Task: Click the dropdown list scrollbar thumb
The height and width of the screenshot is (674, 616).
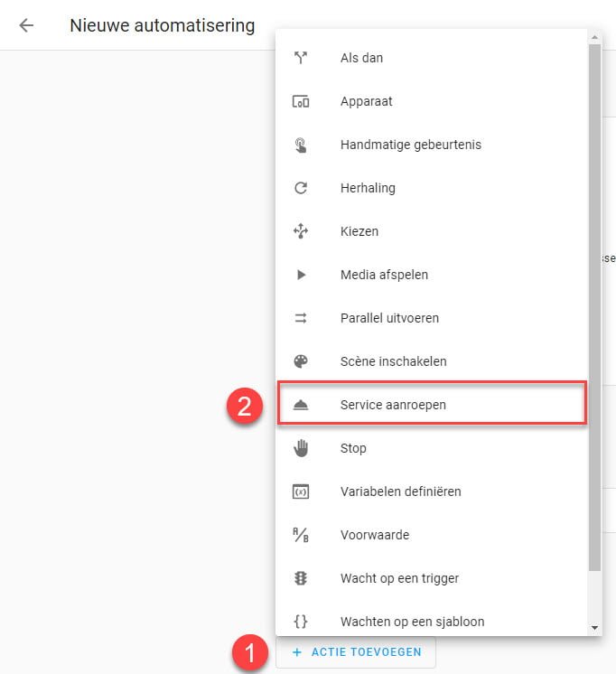Action: coord(594,307)
